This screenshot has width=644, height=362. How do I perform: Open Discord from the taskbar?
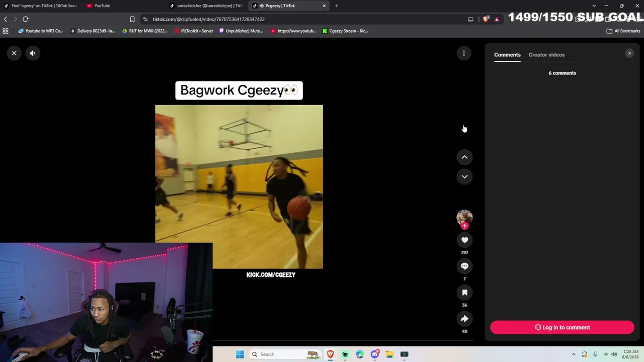pos(375,354)
